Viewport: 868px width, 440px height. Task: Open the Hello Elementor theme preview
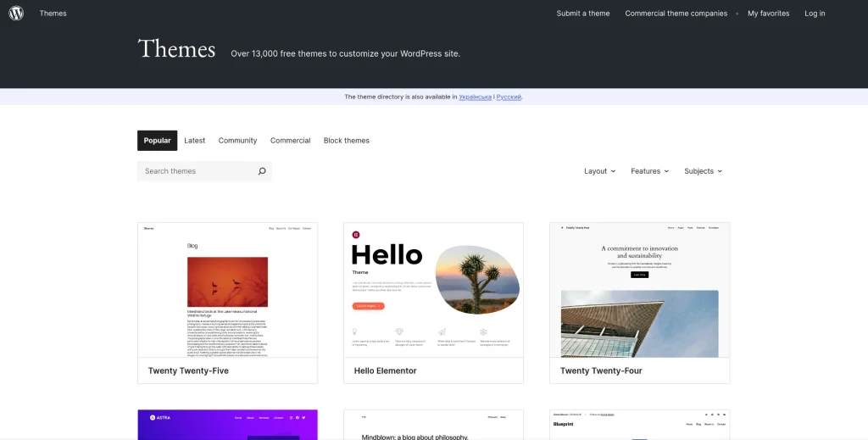point(433,290)
